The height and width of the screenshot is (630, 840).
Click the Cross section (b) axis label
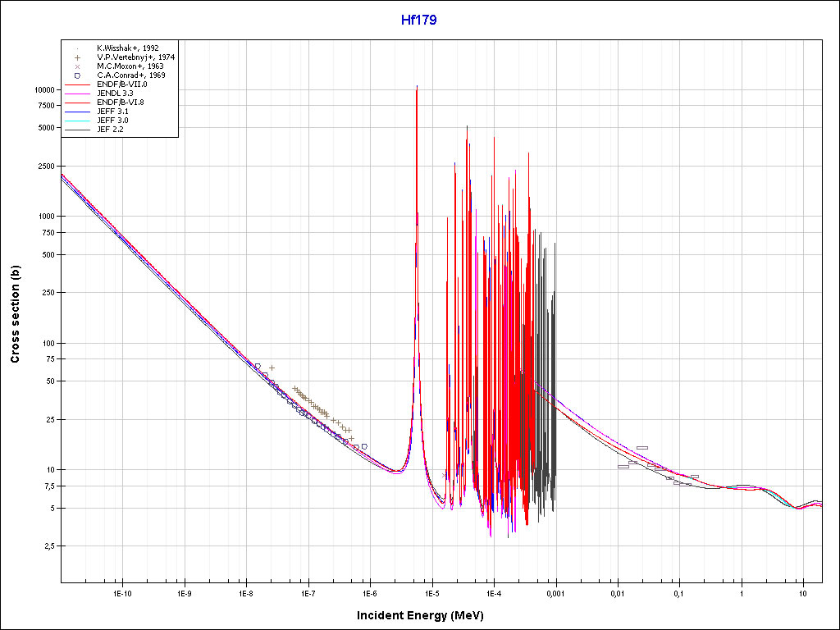pyautogui.click(x=15, y=315)
